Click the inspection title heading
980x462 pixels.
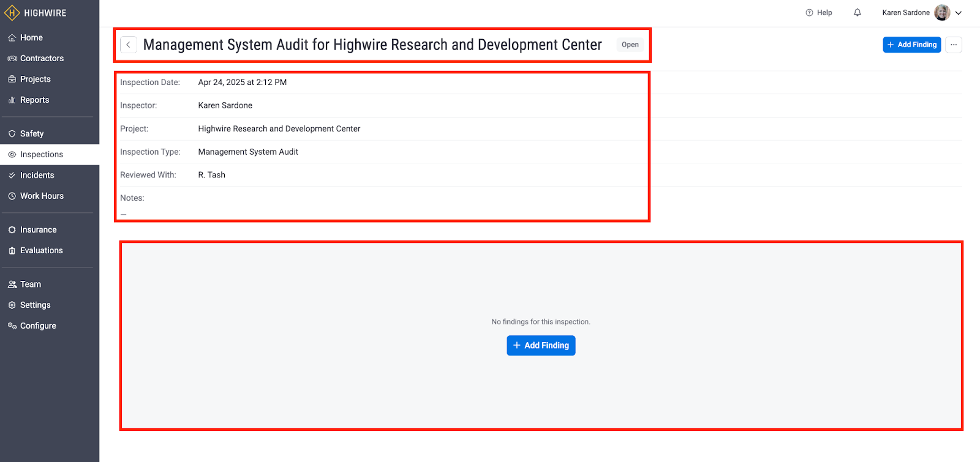(x=372, y=45)
